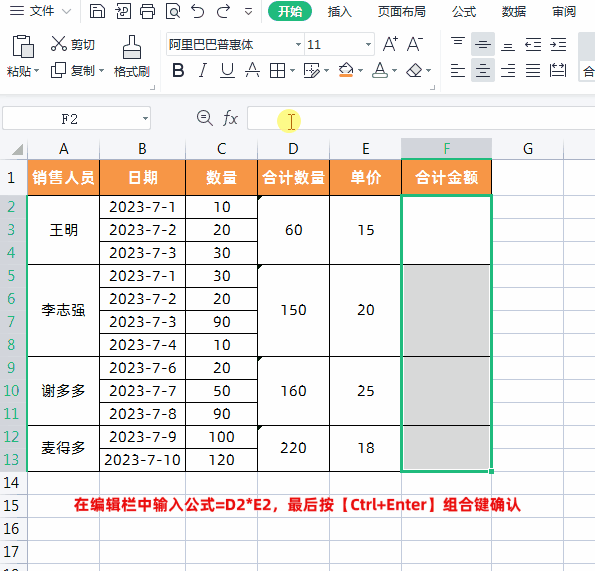Toggle Underline formatting

point(227,71)
